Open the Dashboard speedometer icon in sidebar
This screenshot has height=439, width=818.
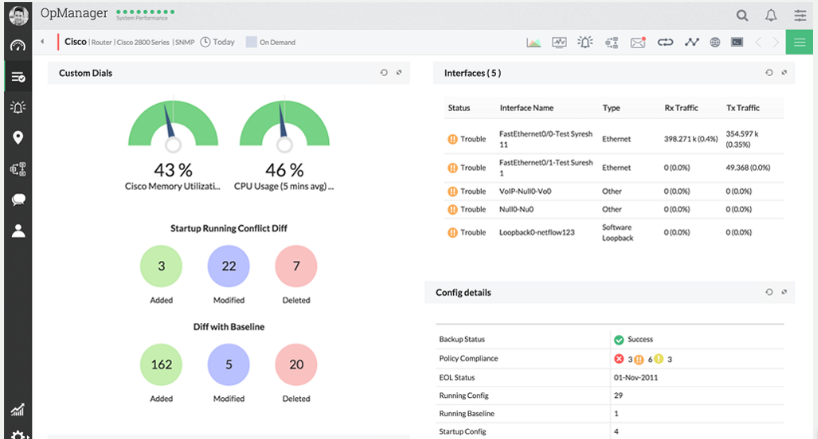[18, 46]
